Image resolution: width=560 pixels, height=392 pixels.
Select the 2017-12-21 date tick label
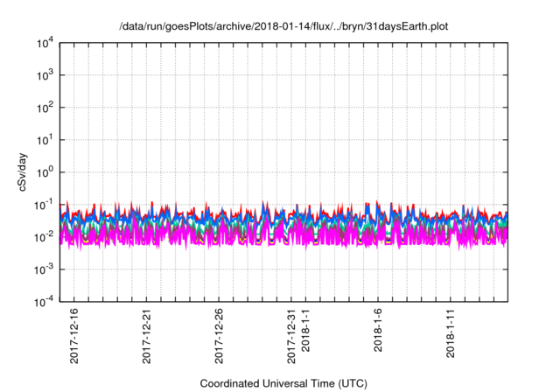point(147,336)
